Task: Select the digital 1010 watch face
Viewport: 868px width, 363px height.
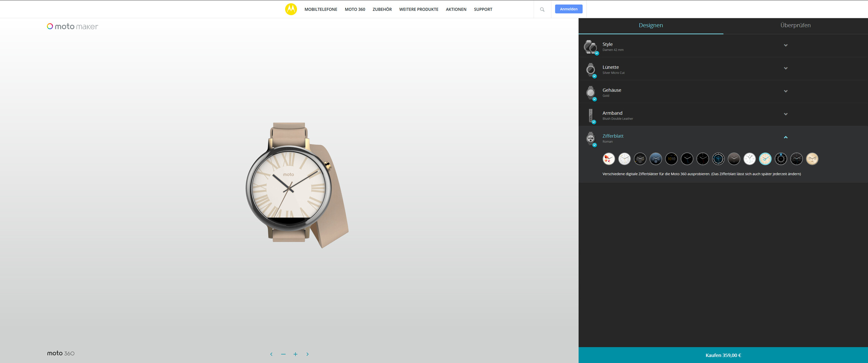Action: coord(671,159)
